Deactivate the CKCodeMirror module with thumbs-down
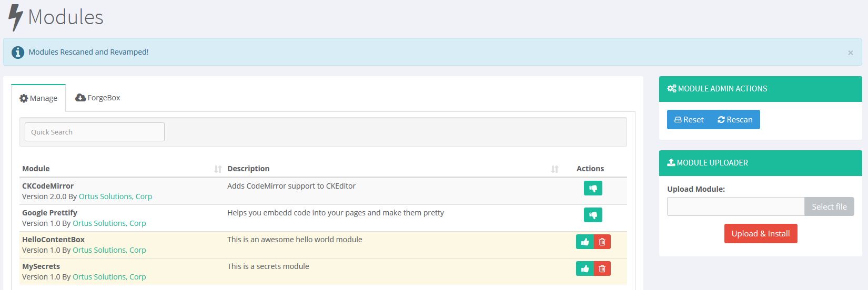 (593, 188)
